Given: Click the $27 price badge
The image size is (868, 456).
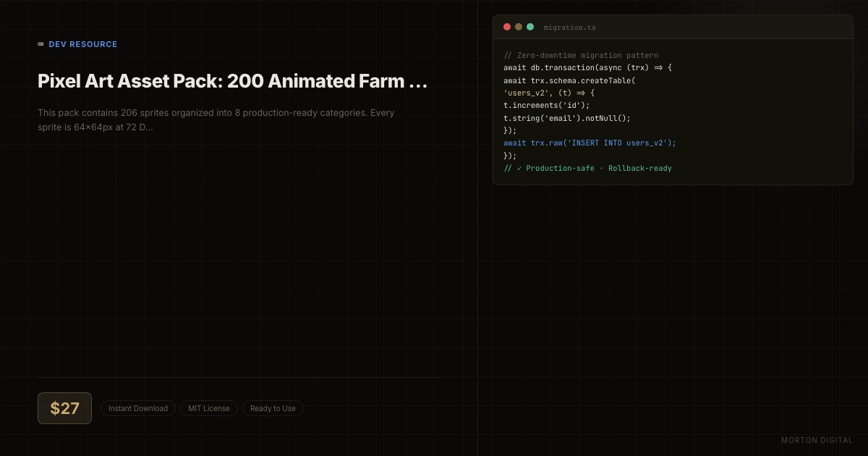Looking at the screenshot, I should (64, 408).
